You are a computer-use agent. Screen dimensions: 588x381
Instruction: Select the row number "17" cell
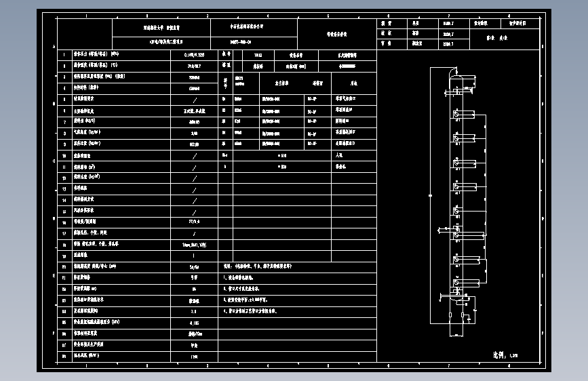(64, 234)
